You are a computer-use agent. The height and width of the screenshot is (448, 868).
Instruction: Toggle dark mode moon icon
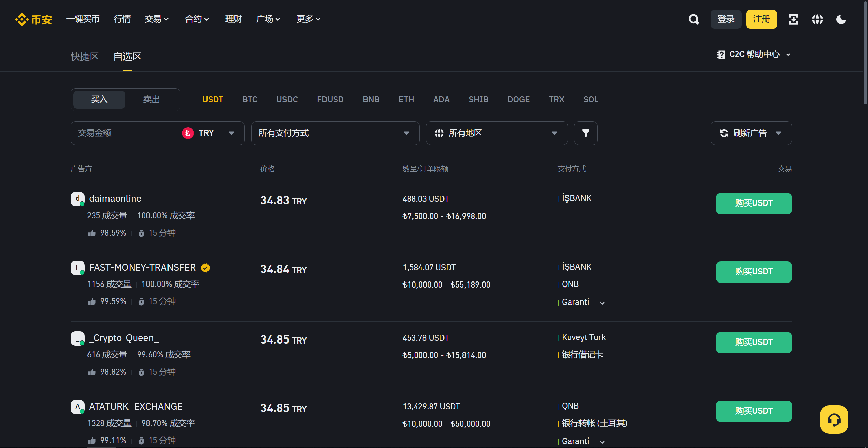pyautogui.click(x=841, y=19)
